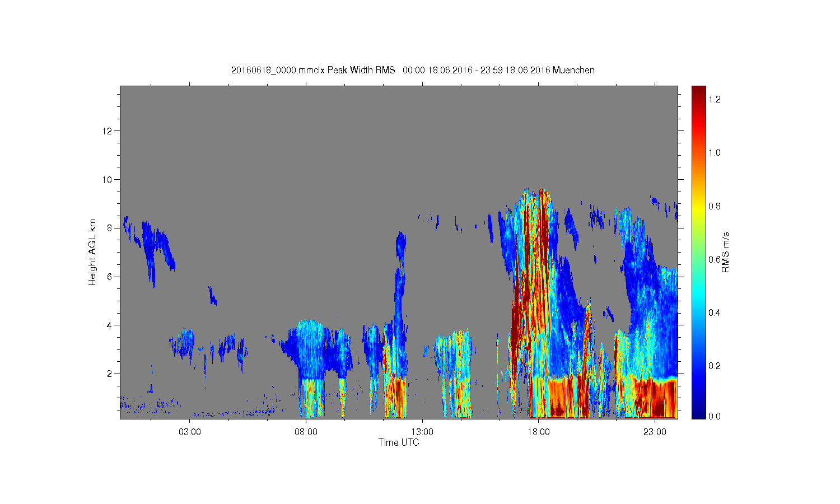Click the 23:00 time tick label
The image size is (840, 504).
click(655, 432)
